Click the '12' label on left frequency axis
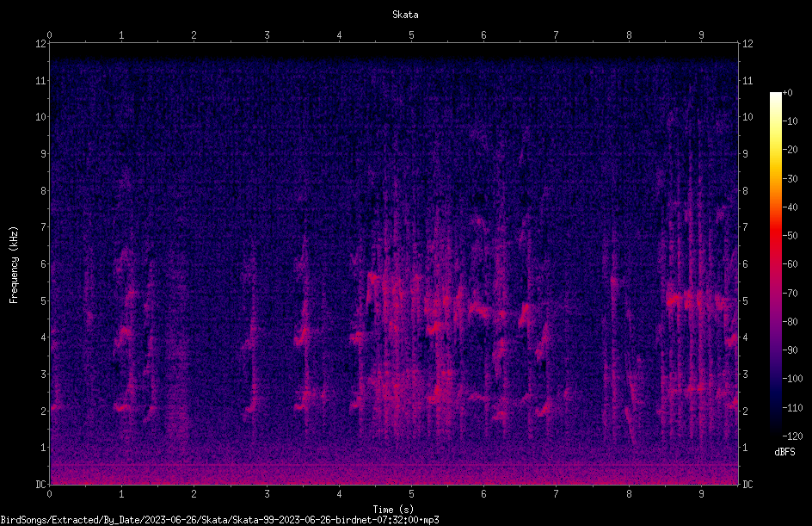The height and width of the screenshot is (526, 812). [41, 44]
